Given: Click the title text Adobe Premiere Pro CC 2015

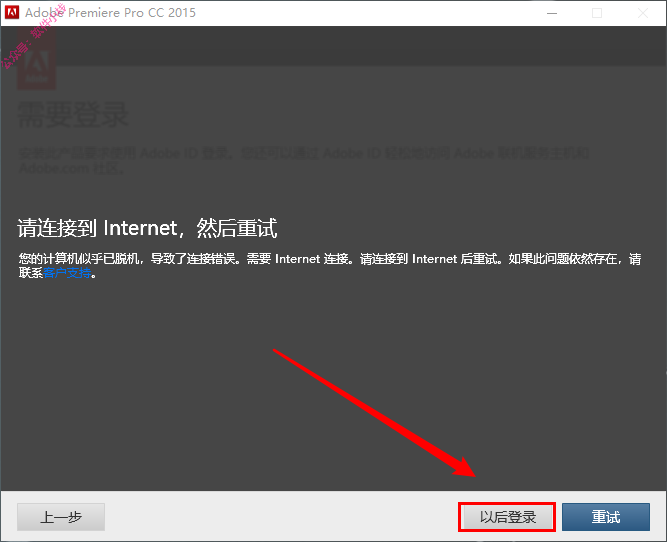Looking at the screenshot, I should pyautogui.click(x=110, y=13).
